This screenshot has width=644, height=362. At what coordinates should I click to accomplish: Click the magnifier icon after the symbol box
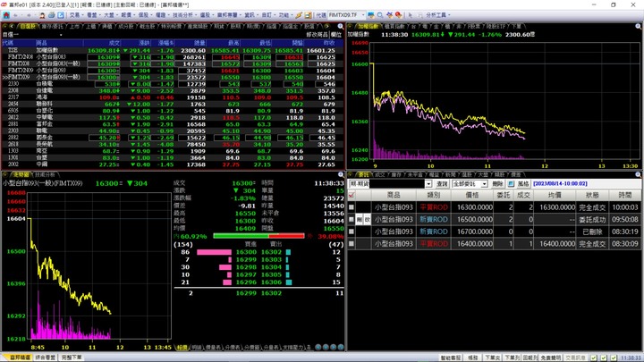(x=380, y=15)
